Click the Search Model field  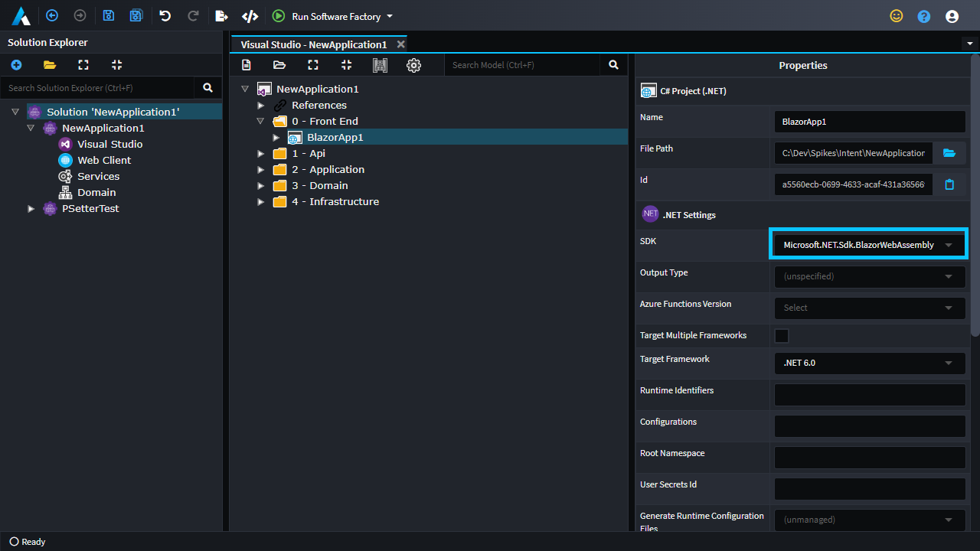[x=522, y=65]
